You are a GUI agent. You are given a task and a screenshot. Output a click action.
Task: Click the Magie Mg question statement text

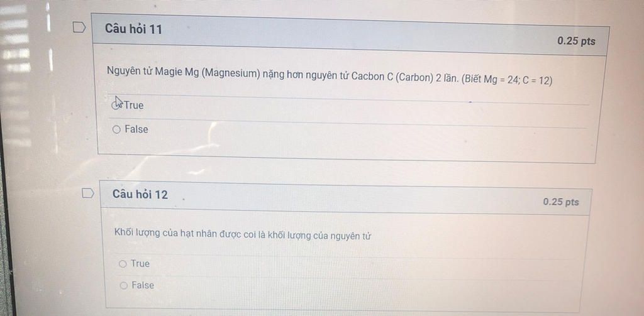[x=330, y=75]
